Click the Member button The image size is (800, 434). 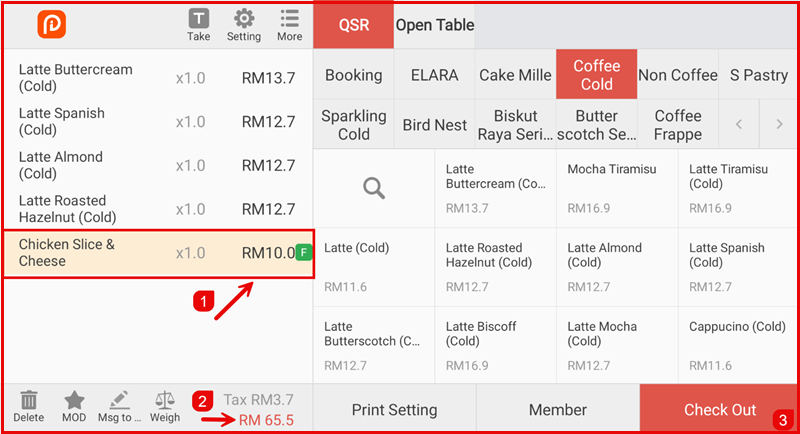[x=557, y=410]
